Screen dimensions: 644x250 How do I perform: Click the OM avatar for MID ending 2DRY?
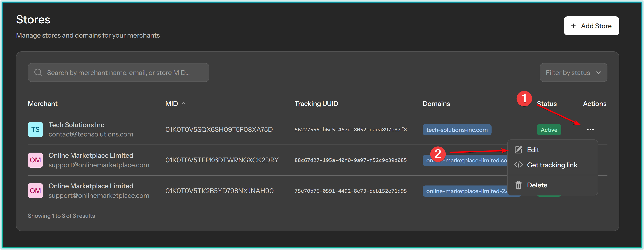click(x=35, y=160)
